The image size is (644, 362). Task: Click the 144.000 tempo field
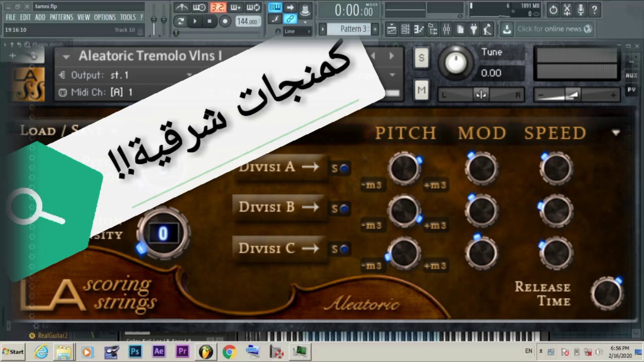pyautogui.click(x=248, y=22)
